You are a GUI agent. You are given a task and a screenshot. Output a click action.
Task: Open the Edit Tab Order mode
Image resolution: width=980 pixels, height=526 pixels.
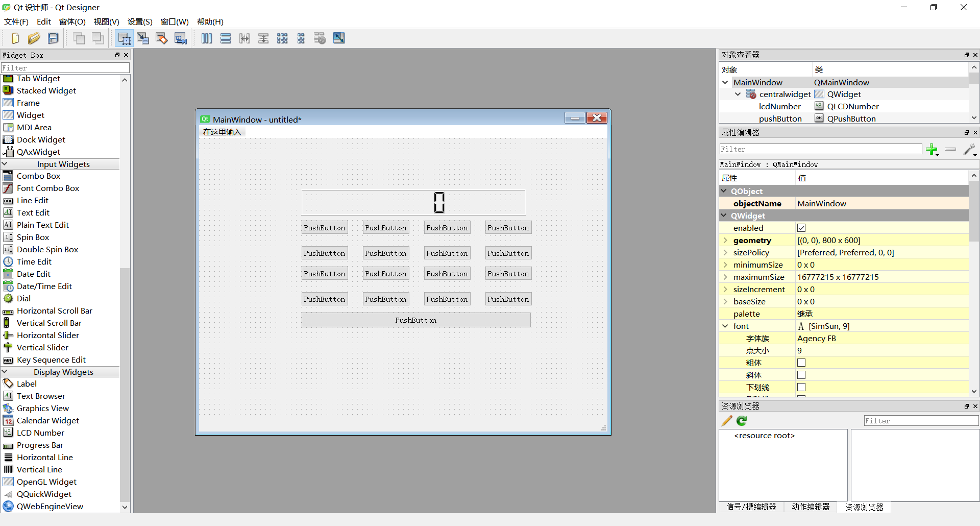(x=181, y=38)
